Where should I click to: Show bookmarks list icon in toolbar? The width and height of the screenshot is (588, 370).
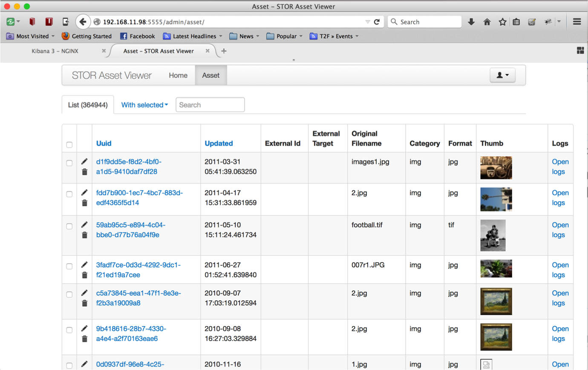click(x=516, y=22)
